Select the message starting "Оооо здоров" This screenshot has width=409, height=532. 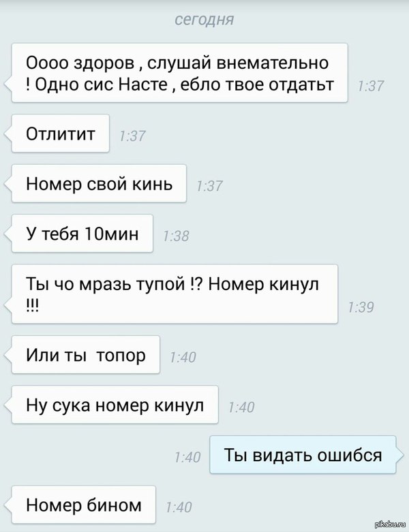click(179, 73)
